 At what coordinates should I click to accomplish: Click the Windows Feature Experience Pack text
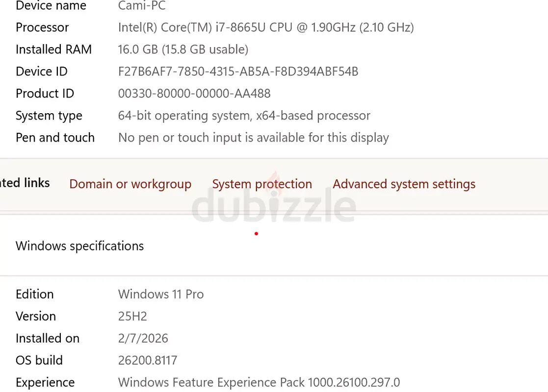[x=259, y=383]
